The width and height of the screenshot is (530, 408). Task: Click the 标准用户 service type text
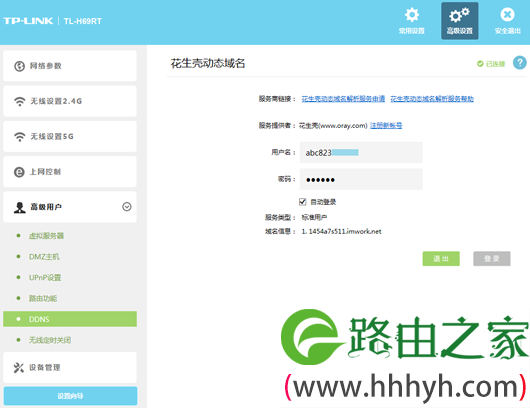point(314,217)
